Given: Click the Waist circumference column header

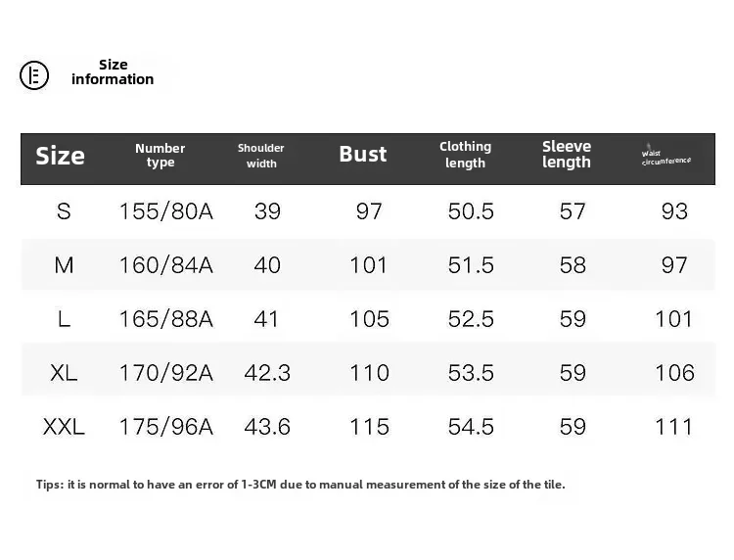Looking at the screenshot, I should click(666, 157).
